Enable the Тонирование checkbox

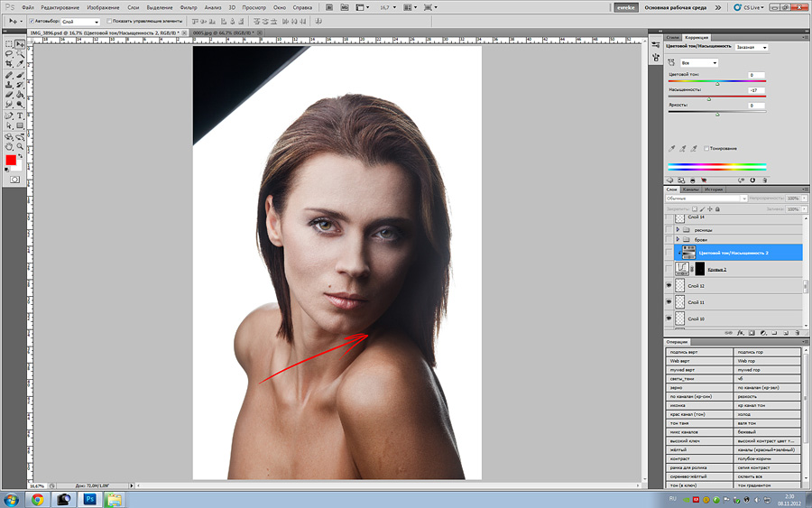(x=706, y=149)
